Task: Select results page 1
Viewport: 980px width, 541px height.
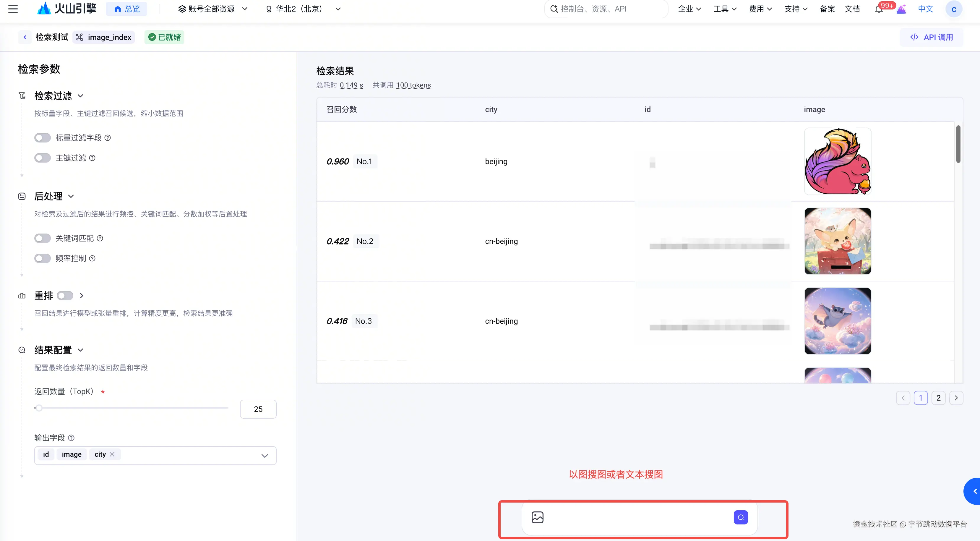Action: (921, 398)
